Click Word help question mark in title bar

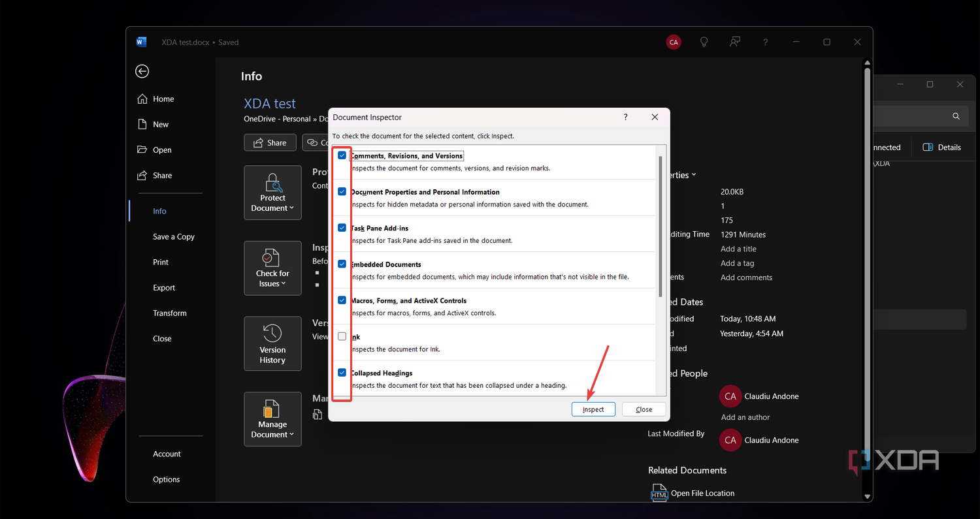[765, 42]
